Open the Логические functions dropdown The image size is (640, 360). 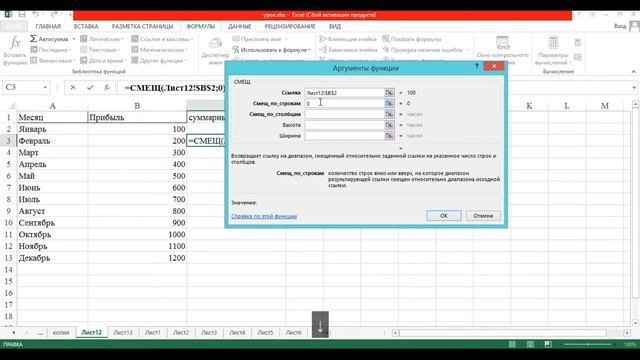102,39
